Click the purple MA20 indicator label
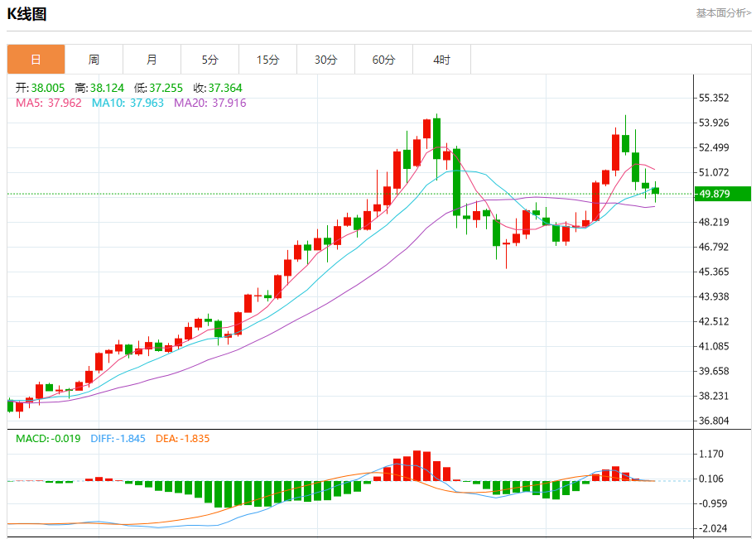This screenshot has height=539, width=756. tap(209, 103)
